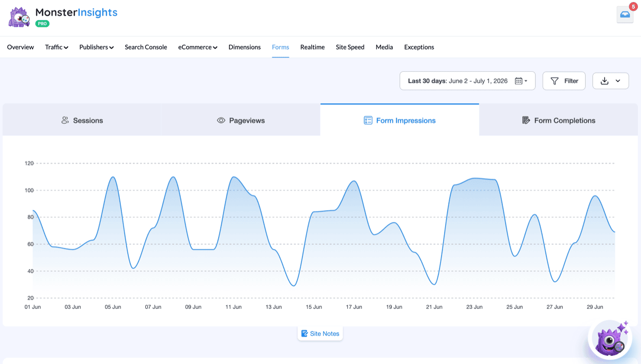The image size is (641, 364).
Task: Switch to the Pageviews chart tab
Action: pyautogui.click(x=241, y=120)
